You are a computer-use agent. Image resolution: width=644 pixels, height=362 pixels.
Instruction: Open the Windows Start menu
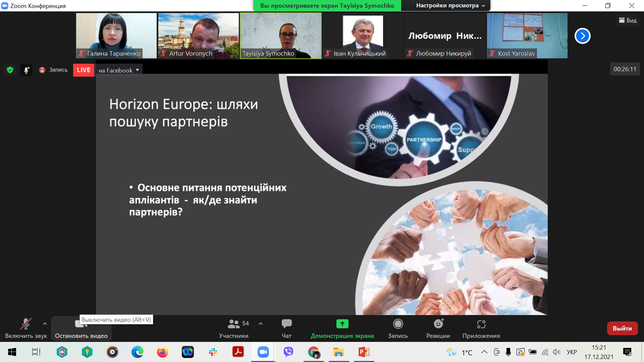[x=12, y=352]
